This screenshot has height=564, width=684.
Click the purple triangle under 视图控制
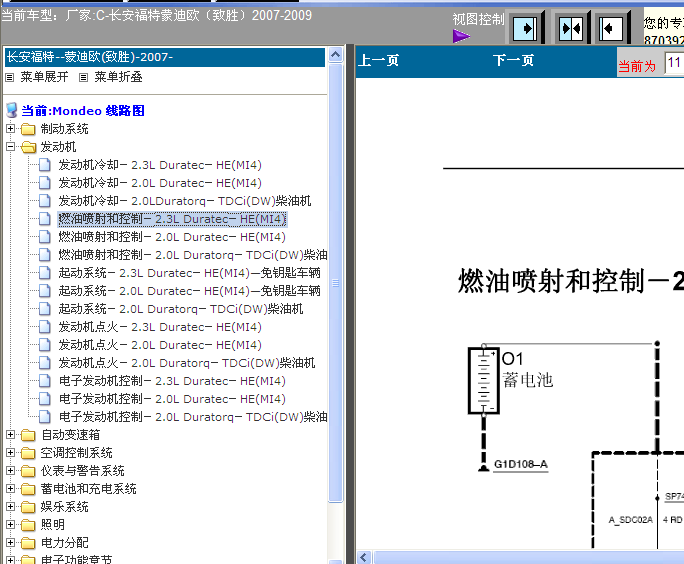pos(461,36)
